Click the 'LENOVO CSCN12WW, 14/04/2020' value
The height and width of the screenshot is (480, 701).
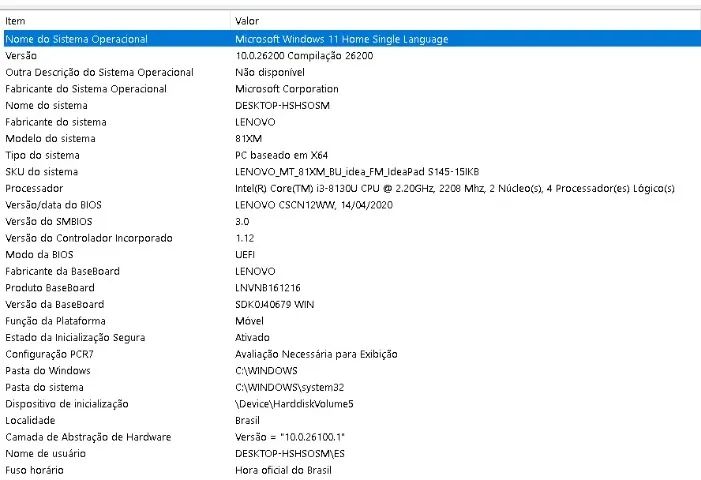point(313,205)
